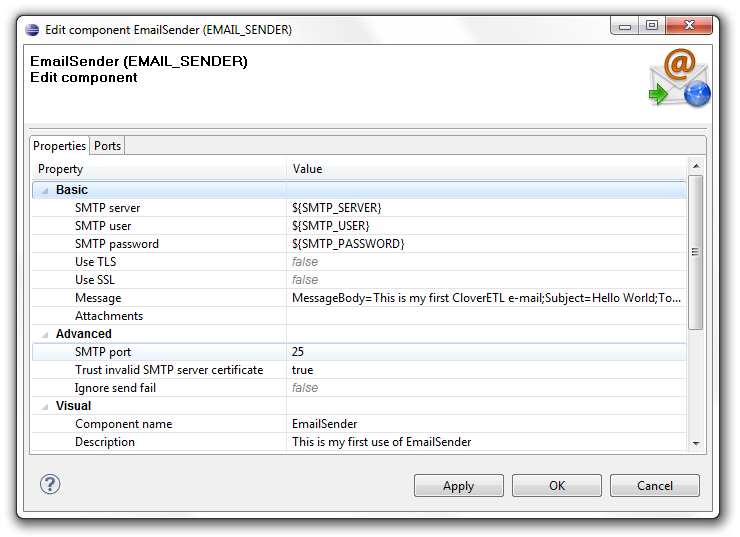740x537 pixels.
Task: Select the SMTP port property label
Action: (103, 352)
